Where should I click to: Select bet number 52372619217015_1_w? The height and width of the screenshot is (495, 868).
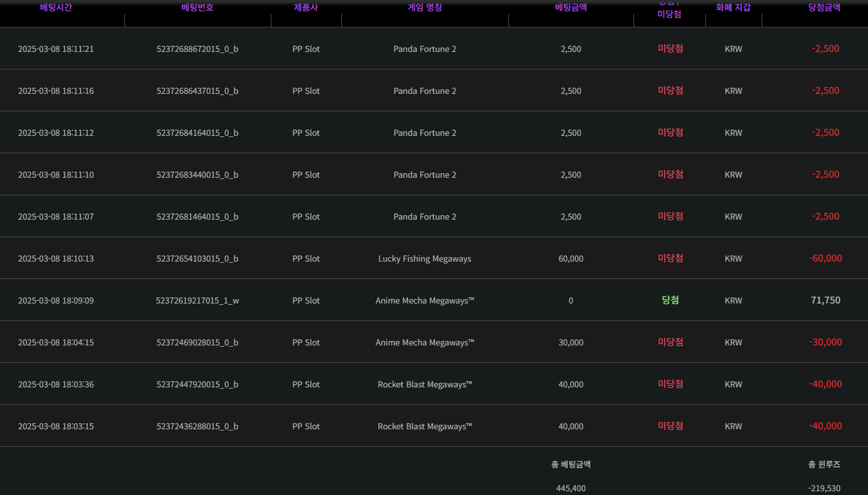tap(198, 300)
